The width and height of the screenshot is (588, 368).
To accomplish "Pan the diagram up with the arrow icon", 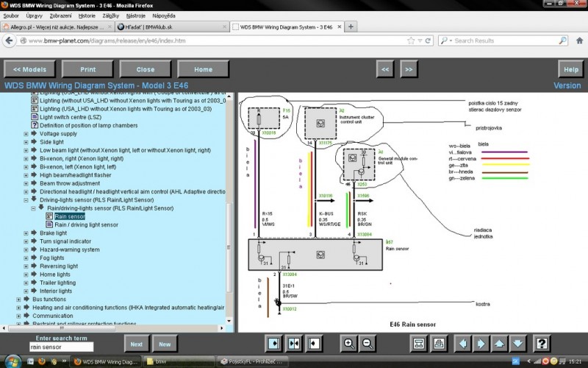I will [500, 344].
